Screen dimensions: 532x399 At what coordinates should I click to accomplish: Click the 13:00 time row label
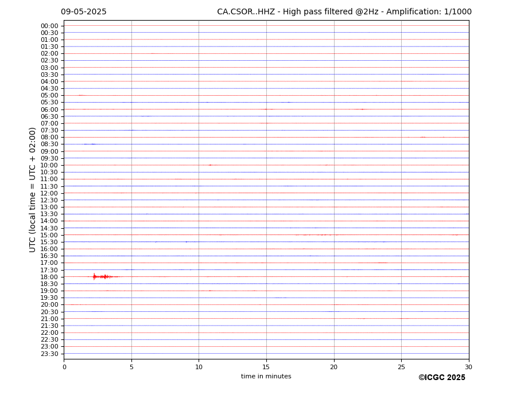49,207
